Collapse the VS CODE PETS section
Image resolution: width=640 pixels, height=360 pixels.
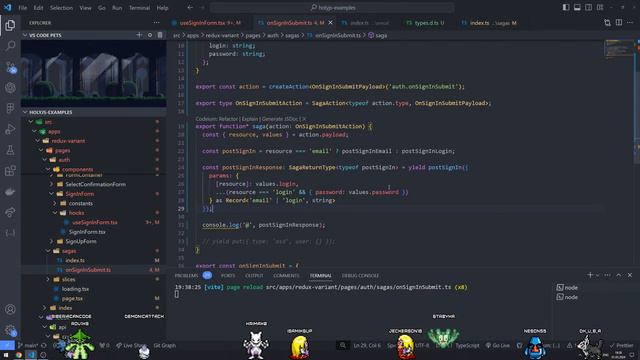(93, 35)
